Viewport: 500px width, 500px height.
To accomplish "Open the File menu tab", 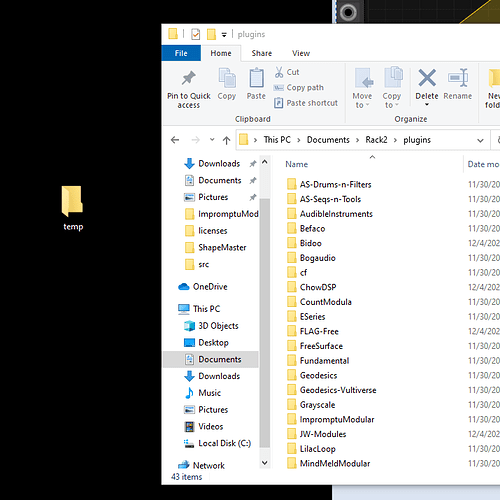I will 181,53.
